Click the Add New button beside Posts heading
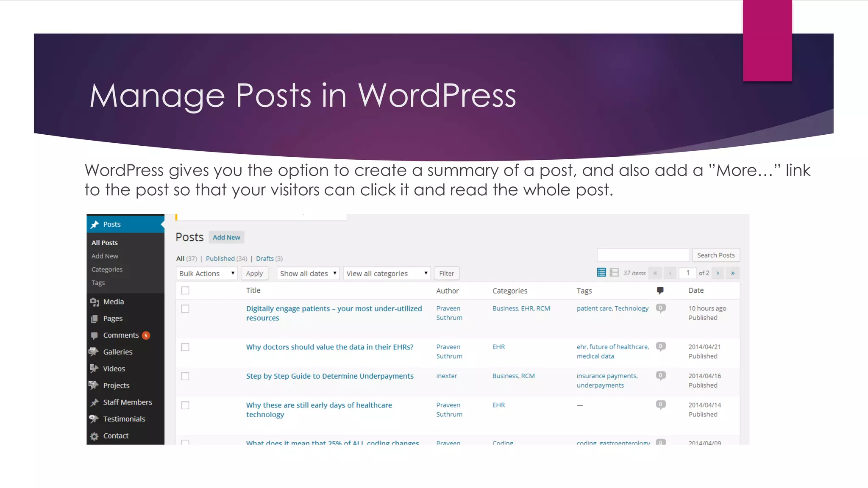The image size is (868, 488). click(226, 237)
